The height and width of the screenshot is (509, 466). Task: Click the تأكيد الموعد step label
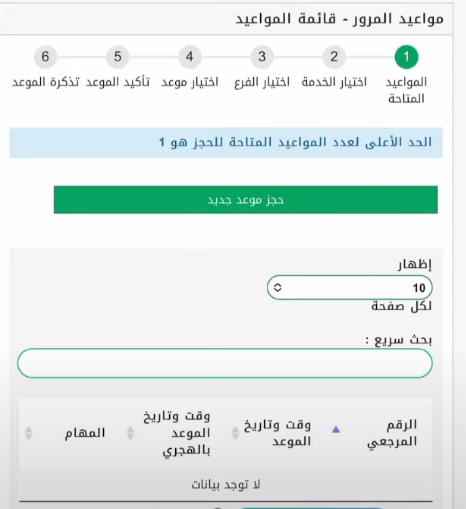(118, 82)
